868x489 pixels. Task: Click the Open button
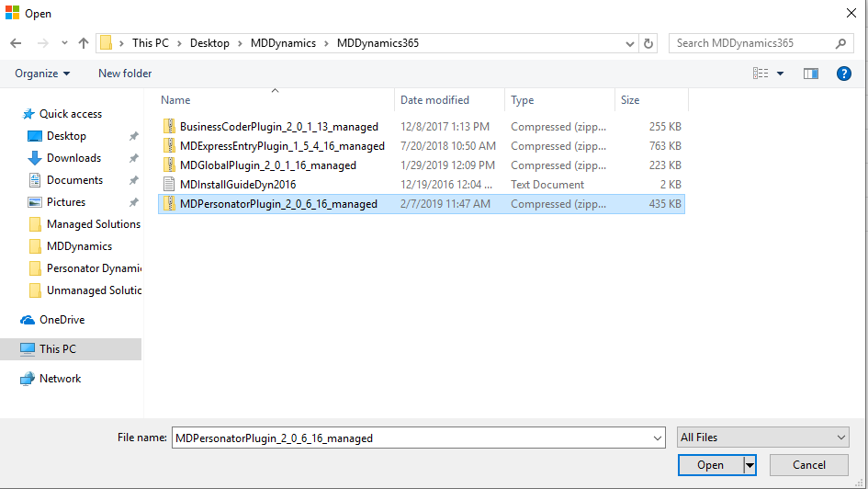point(710,465)
